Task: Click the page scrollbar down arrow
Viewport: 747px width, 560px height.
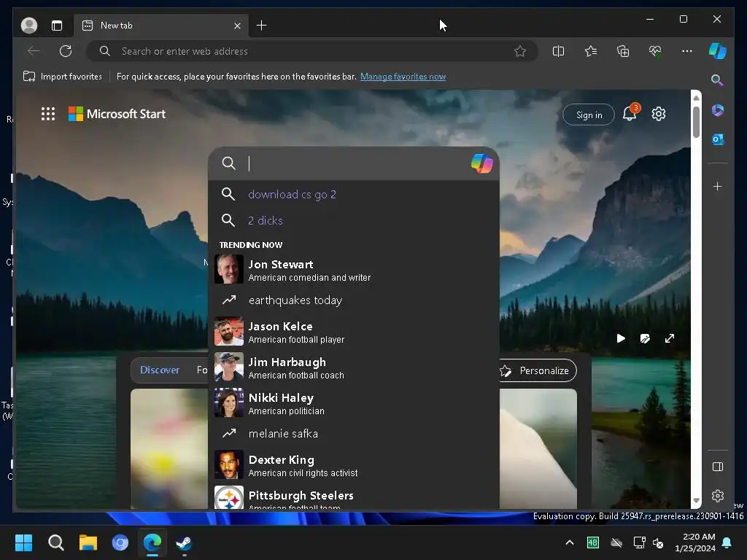Action: tap(696, 501)
